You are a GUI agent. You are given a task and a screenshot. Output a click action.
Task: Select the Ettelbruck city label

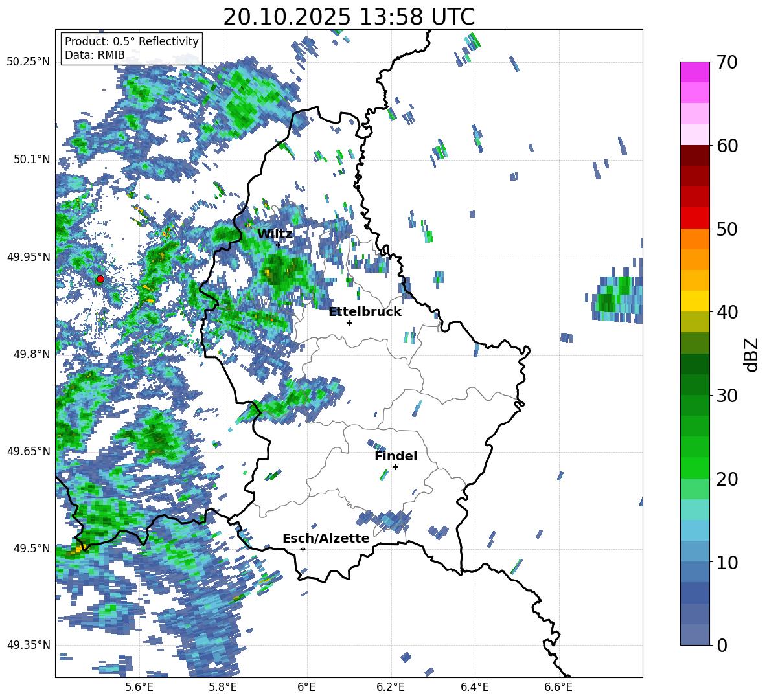[x=365, y=312]
